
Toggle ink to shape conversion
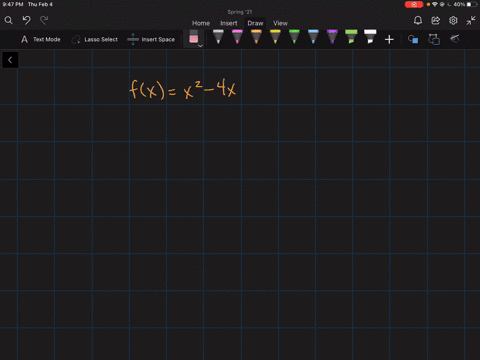(434, 39)
